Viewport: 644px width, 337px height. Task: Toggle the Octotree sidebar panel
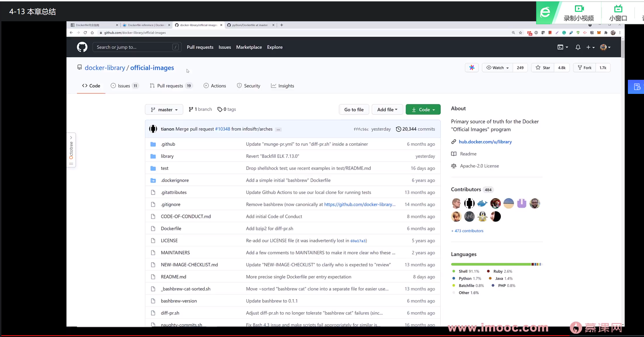click(71, 150)
